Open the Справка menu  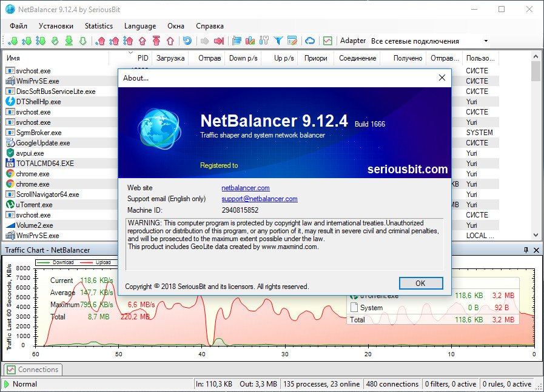[x=210, y=26]
